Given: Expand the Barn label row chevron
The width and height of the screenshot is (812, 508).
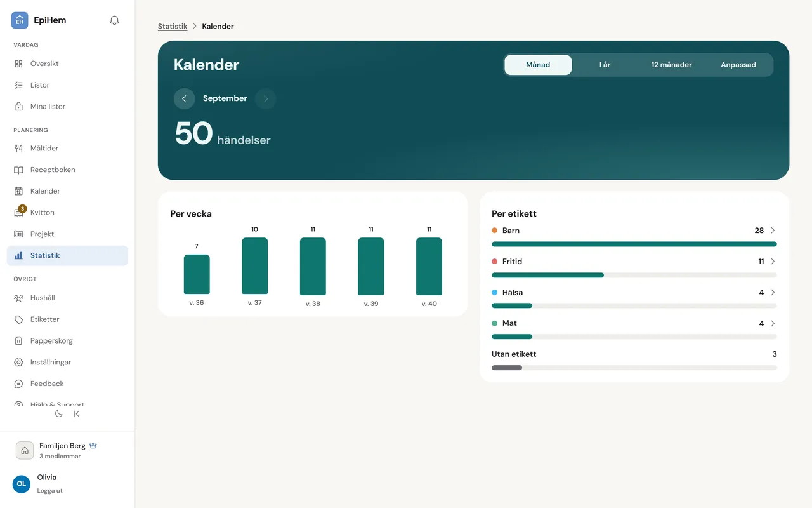Looking at the screenshot, I should [773, 231].
